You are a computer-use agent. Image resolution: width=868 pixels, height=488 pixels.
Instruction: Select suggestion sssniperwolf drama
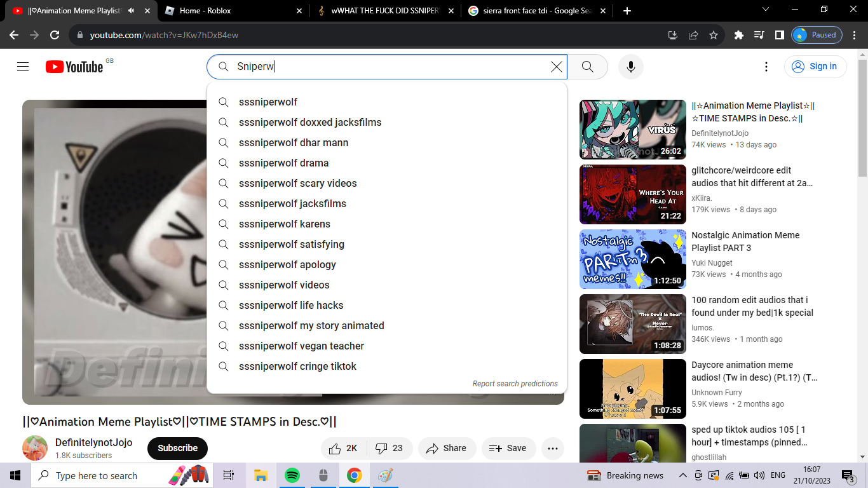387,163
